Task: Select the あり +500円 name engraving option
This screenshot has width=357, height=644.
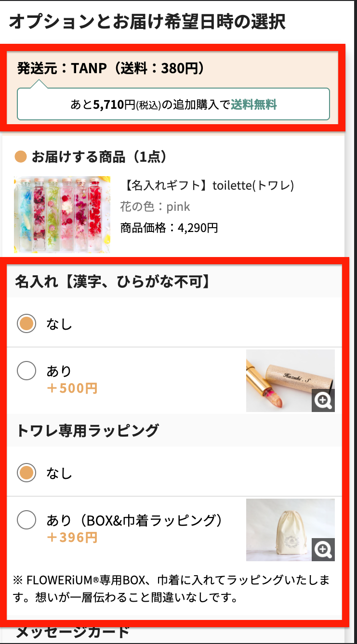Action: point(26,371)
